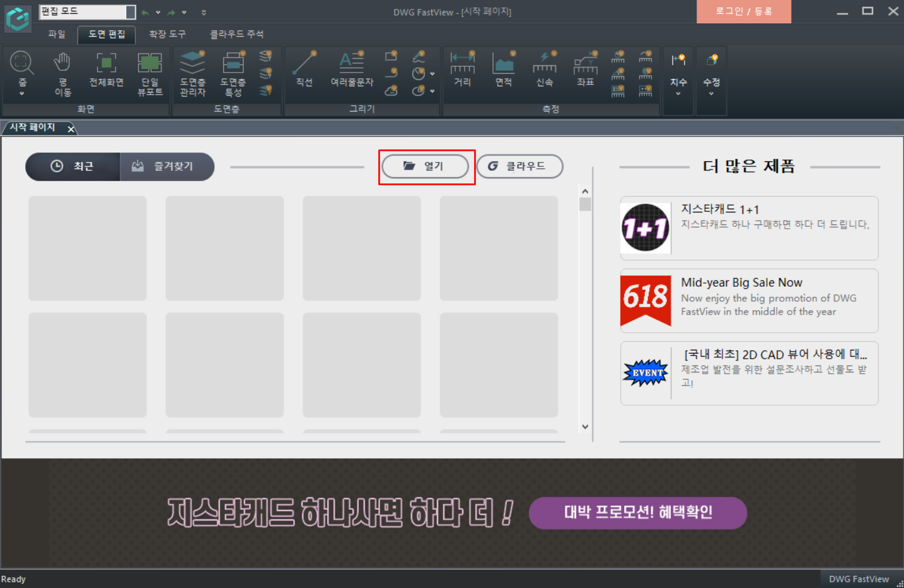Click the bottom-left small list measure icon
904x588 pixels.
[618, 91]
